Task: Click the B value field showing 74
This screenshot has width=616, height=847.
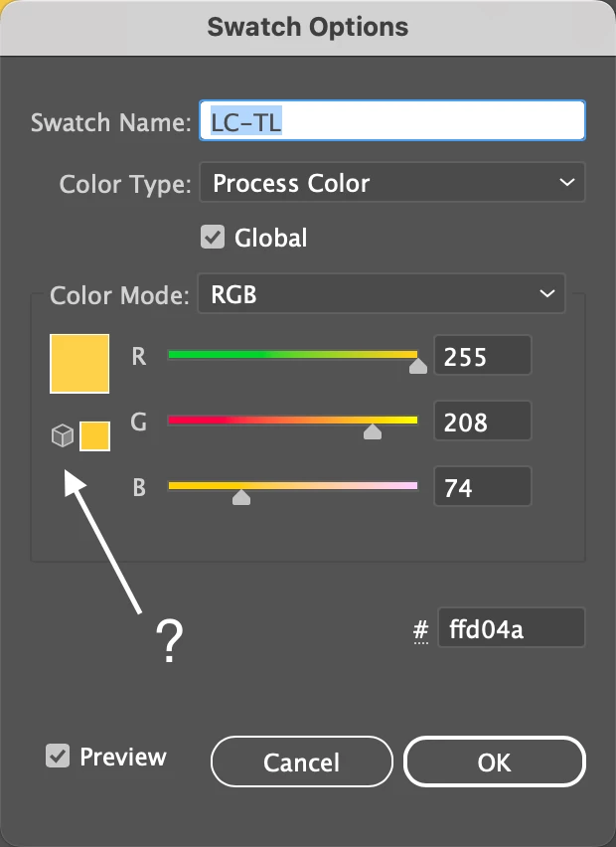Action: tap(482, 488)
